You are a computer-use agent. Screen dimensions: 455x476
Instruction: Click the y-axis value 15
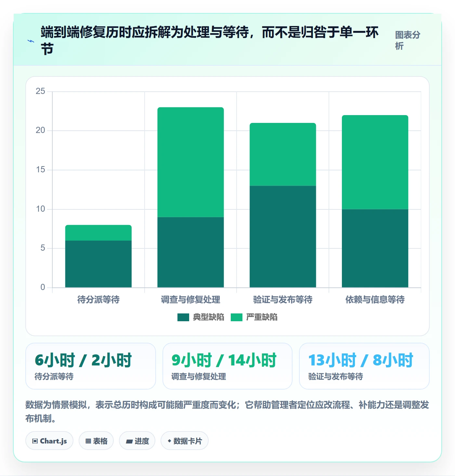click(x=41, y=170)
